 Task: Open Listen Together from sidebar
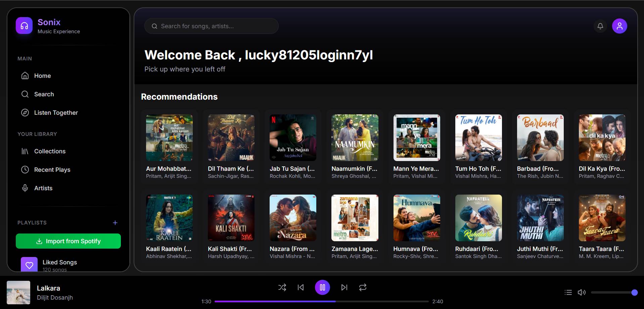56,113
